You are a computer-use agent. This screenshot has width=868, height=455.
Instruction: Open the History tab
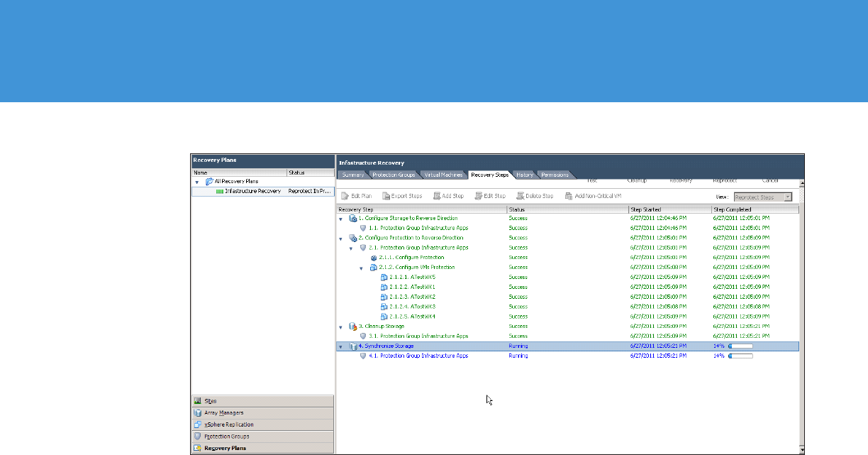tap(525, 175)
